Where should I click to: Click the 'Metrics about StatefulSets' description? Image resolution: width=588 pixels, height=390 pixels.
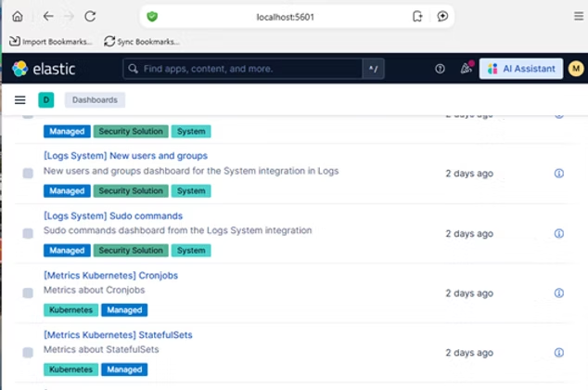point(101,349)
